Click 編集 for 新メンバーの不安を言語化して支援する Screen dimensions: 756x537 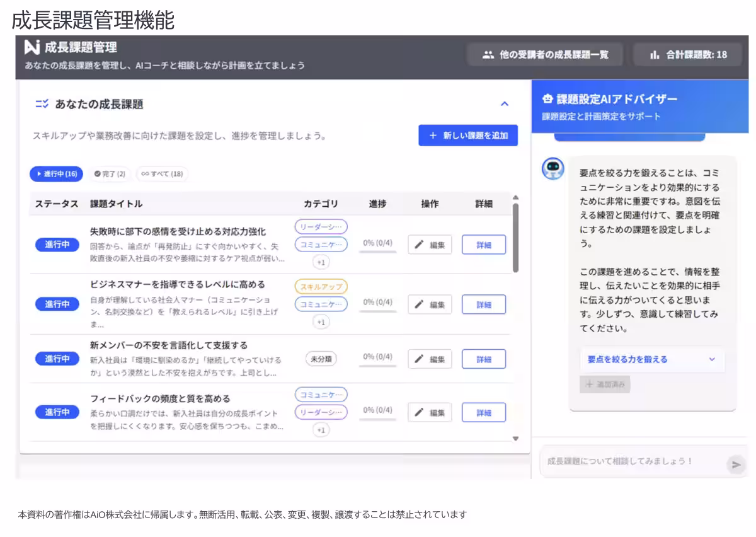(x=430, y=359)
